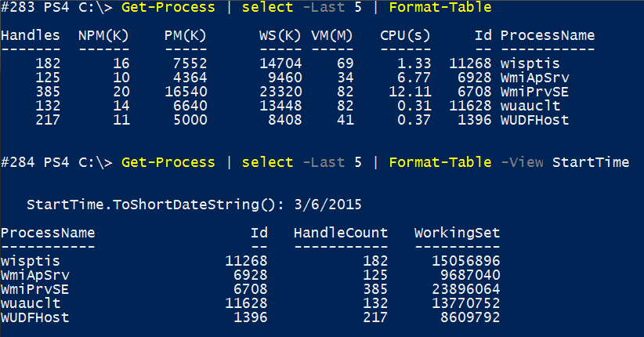Viewport: 644px width, 337px height.
Task: Click the Handles column header
Action: click(x=31, y=35)
